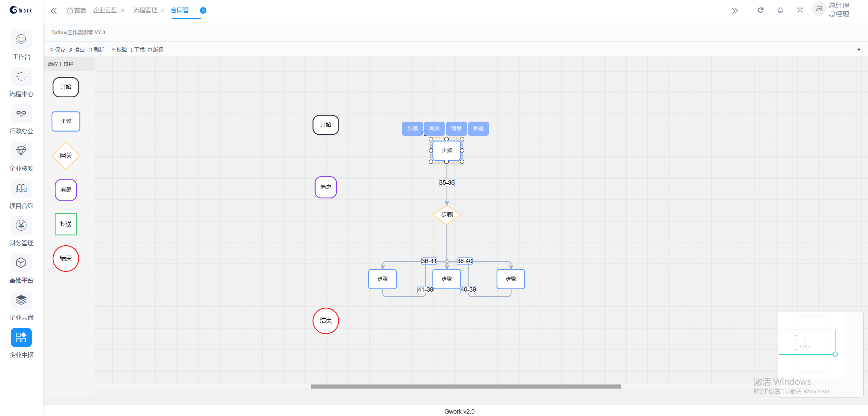The image size is (868, 416).
Task: Switch to the 首页 tab
Action: point(76,11)
